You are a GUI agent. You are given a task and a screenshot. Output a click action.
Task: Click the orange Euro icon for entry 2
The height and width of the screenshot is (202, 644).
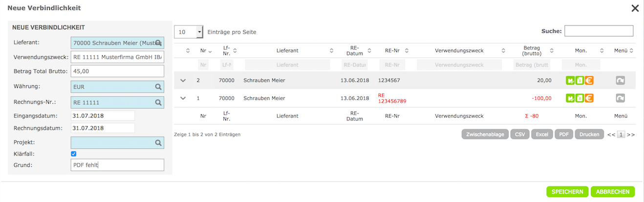(589, 80)
